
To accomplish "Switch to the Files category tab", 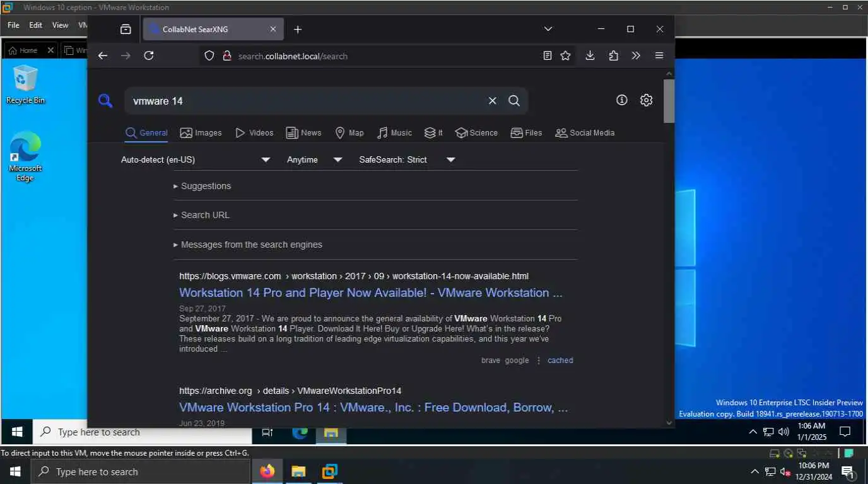I will (x=526, y=133).
